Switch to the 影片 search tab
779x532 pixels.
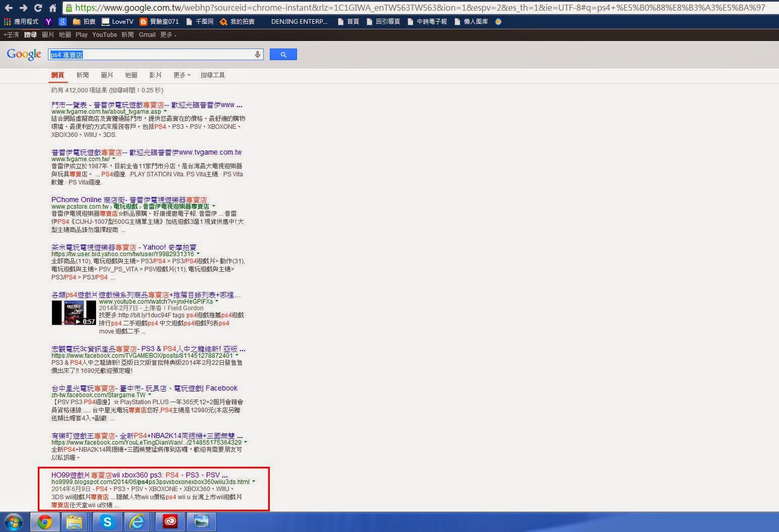coord(156,75)
